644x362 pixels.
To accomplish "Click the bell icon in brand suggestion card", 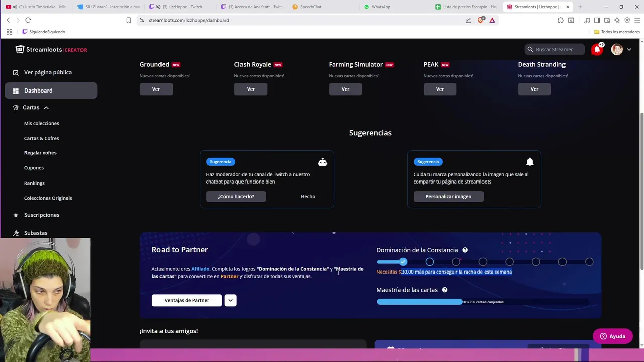I will (x=530, y=162).
